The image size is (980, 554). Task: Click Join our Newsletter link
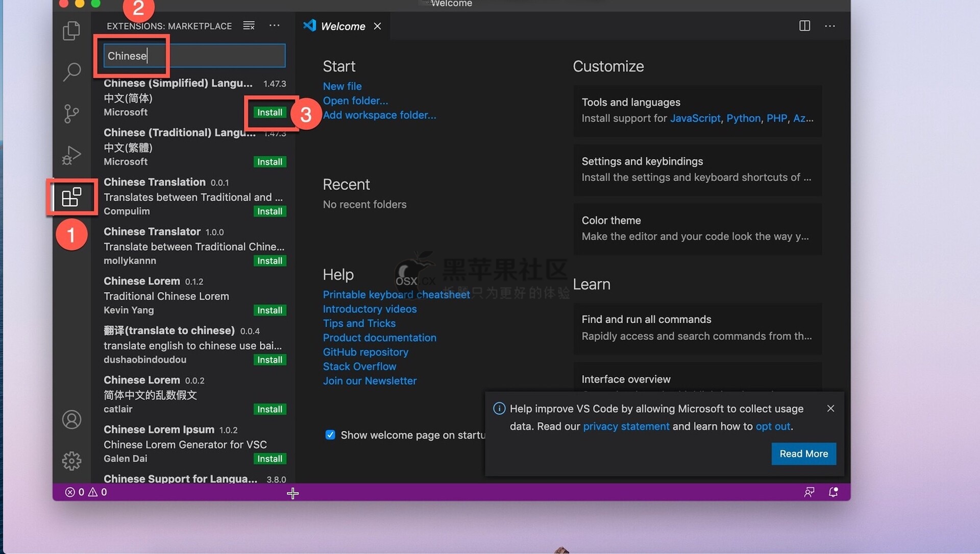(370, 380)
